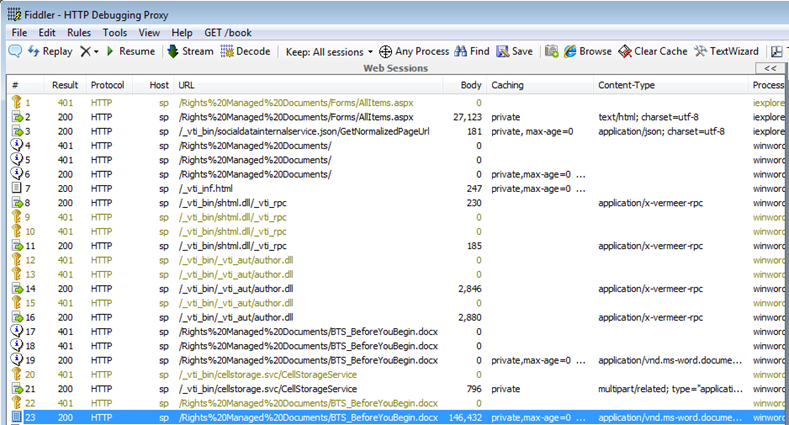
Task: Click the Browse toolbar button
Action: pos(587,51)
